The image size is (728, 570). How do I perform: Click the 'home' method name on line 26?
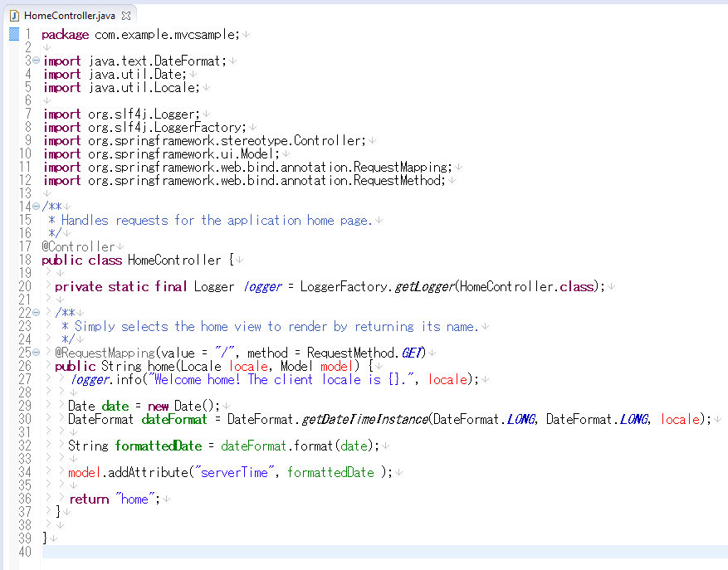[162, 366]
